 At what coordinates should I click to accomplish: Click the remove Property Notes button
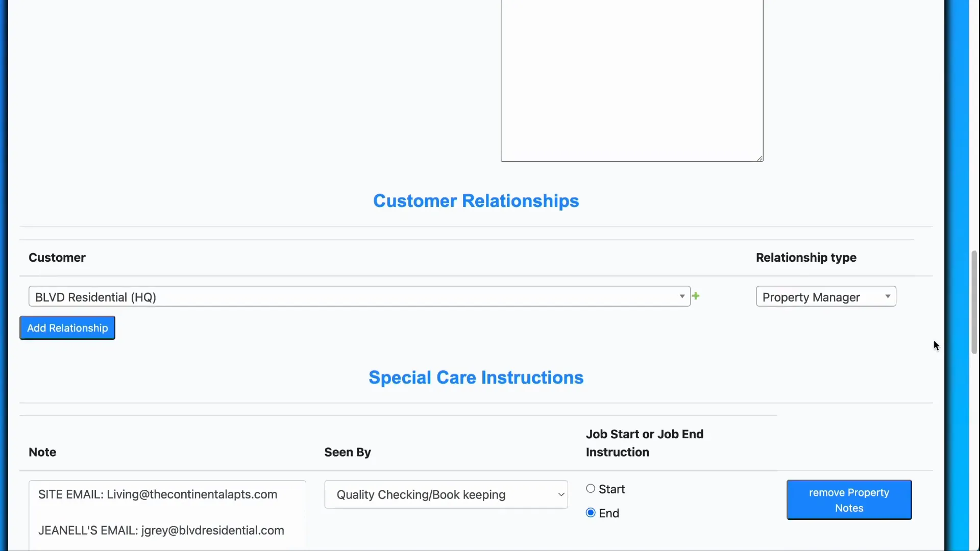pos(849,499)
